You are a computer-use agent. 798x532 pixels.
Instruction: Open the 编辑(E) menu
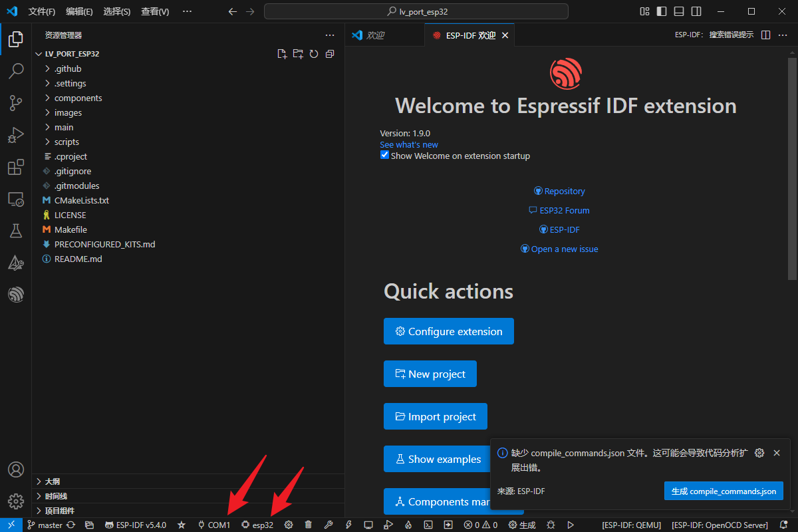(x=80, y=11)
